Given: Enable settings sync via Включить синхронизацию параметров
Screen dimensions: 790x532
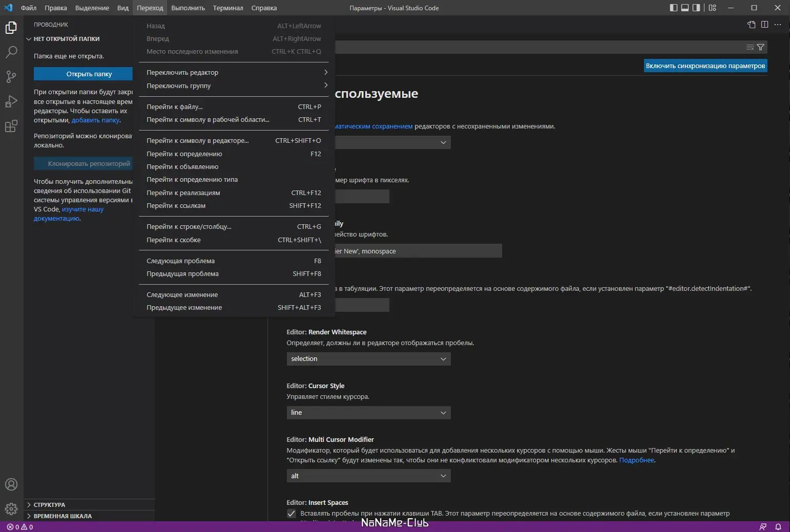Looking at the screenshot, I should point(705,66).
